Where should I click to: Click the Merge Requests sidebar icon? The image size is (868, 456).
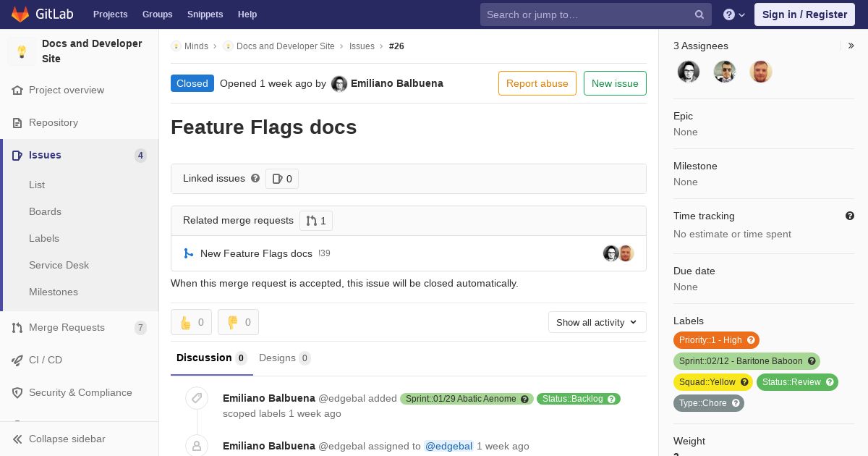(17, 328)
